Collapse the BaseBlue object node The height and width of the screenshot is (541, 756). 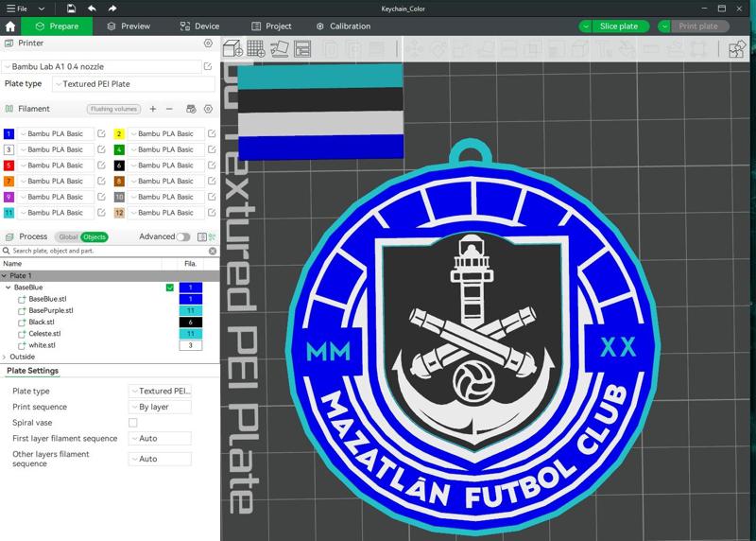9,288
